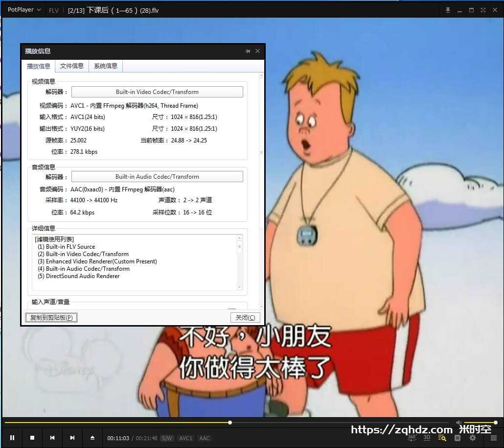Open settings via the gear icon

pyautogui.click(x=473, y=438)
